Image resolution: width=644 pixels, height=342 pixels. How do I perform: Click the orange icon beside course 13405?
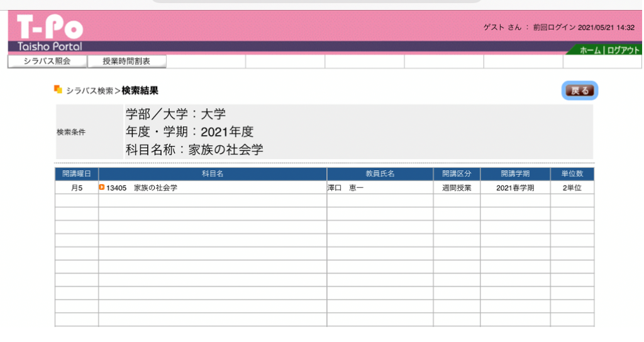(x=102, y=187)
